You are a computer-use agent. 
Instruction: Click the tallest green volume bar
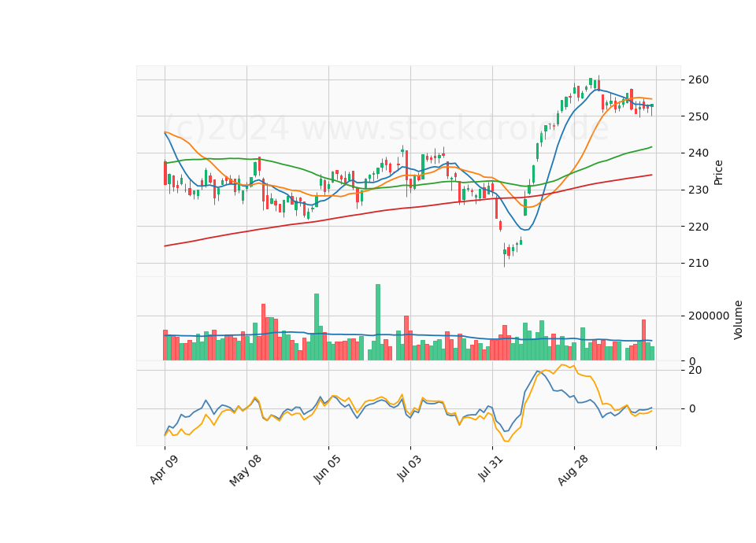pyautogui.click(x=378, y=323)
